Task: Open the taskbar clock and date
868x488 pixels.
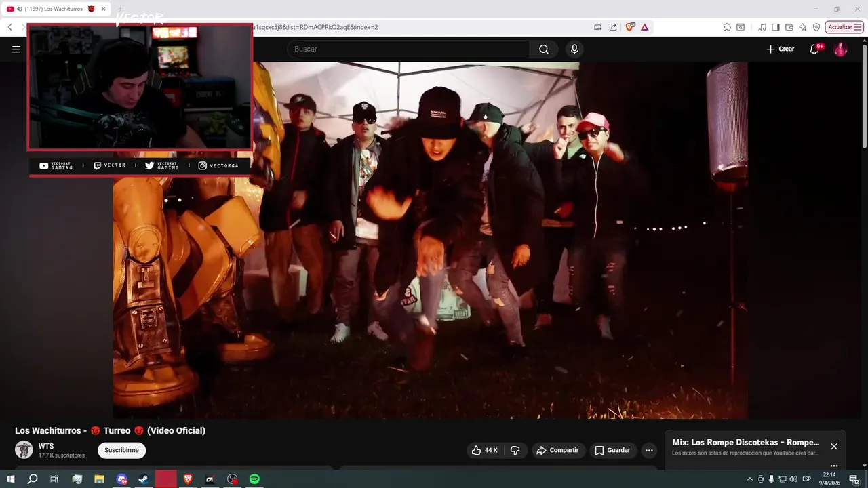Action: [x=829, y=479]
